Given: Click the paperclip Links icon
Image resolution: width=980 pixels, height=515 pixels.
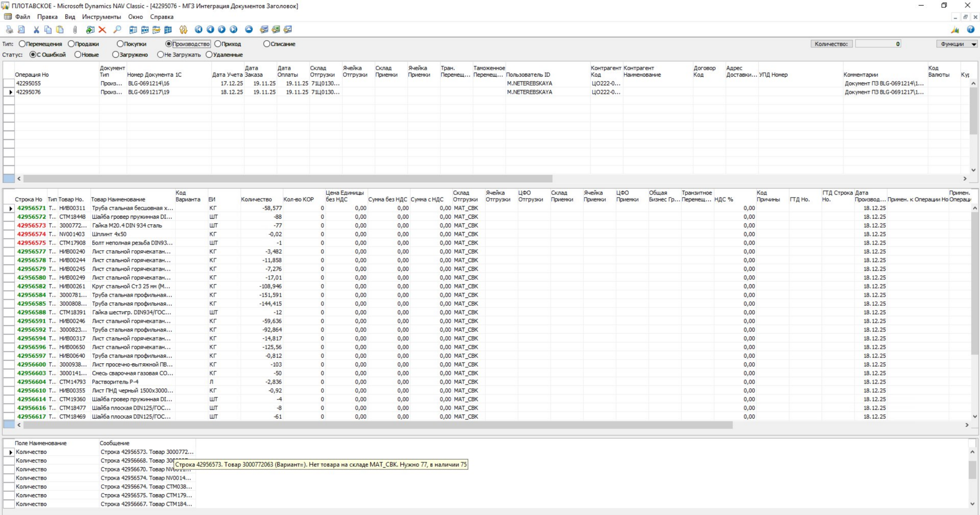Looking at the screenshot, I should point(75,30).
